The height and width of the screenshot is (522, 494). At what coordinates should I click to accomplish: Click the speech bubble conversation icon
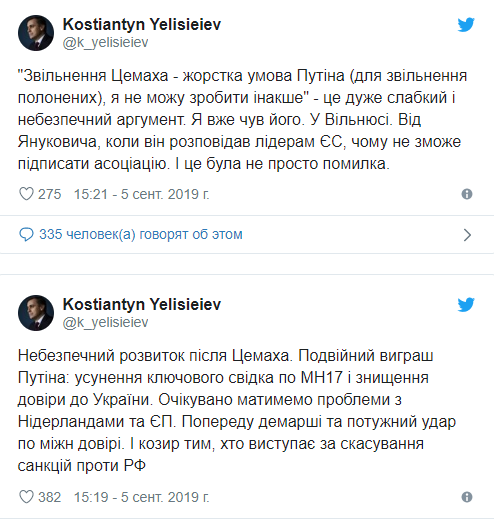pyautogui.click(x=26, y=234)
